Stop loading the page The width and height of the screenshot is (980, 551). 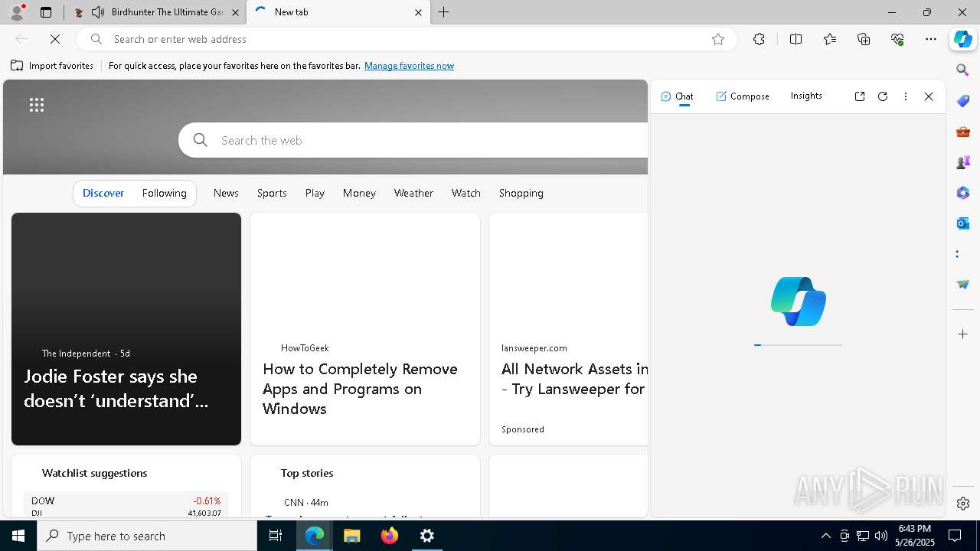[55, 39]
